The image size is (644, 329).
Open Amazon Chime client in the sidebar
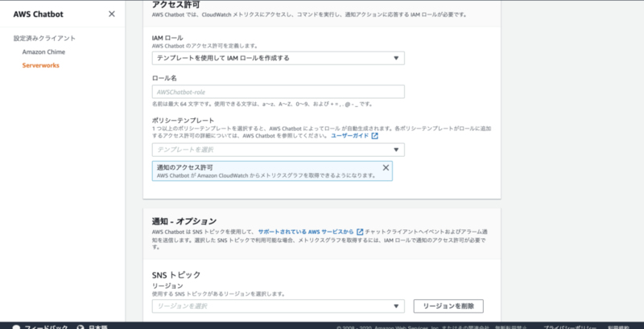point(43,51)
